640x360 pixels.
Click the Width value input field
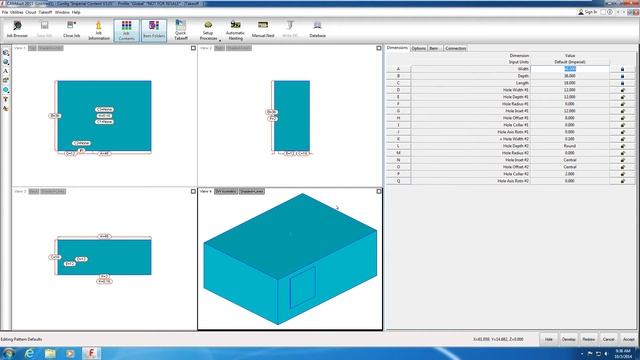[x=570, y=69]
